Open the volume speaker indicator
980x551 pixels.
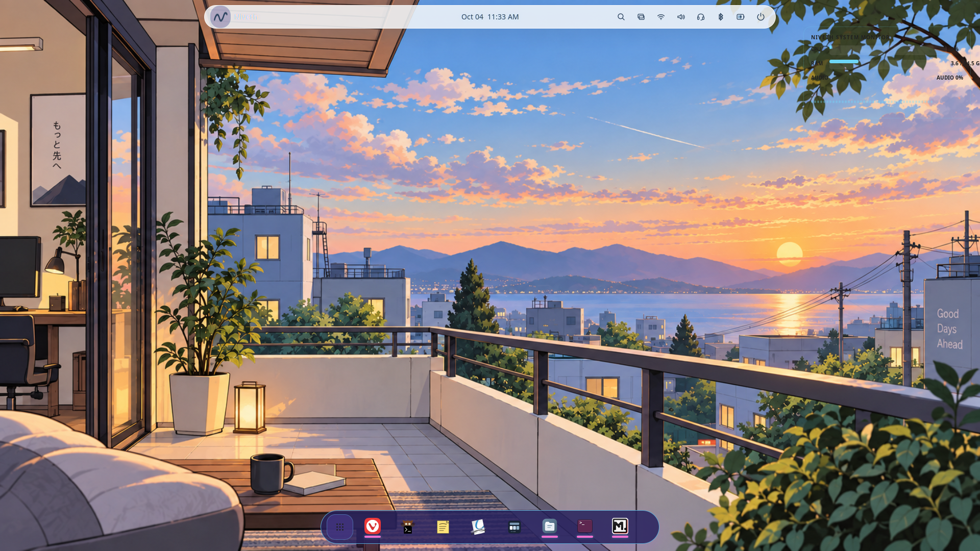tap(681, 17)
